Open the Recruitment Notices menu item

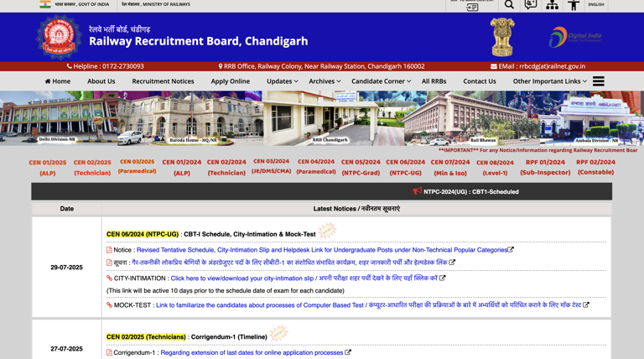pyautogui.click(x=163, y=81)
